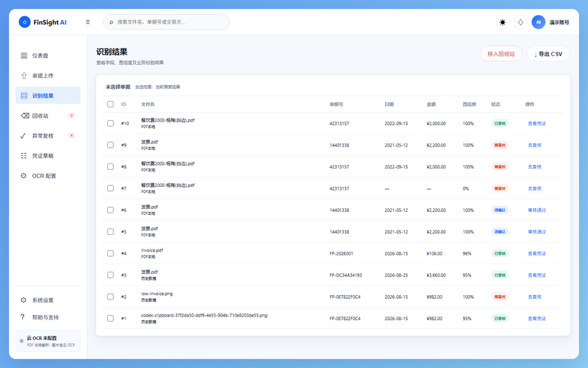588x368 pixels.
Task: Check the checkbox for row #10
Action: pyautogui.click(x=110, y=123)
